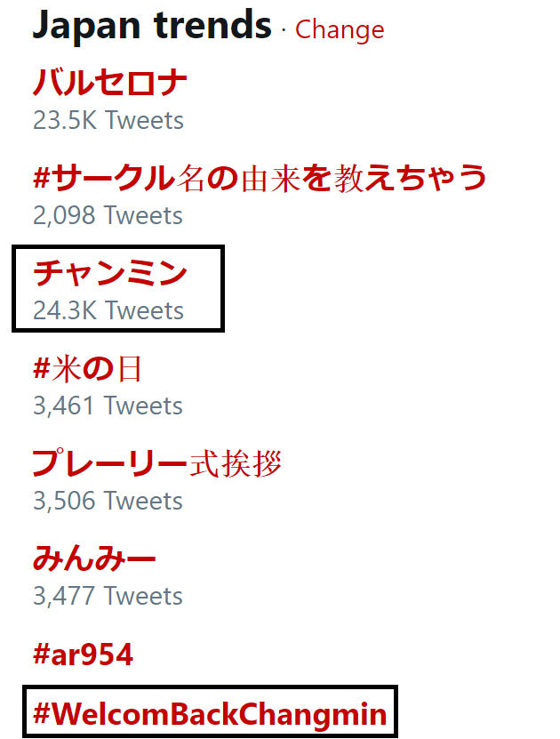Open the バルセロナ trend
This screenshot has width=560, height=739.
110,83
